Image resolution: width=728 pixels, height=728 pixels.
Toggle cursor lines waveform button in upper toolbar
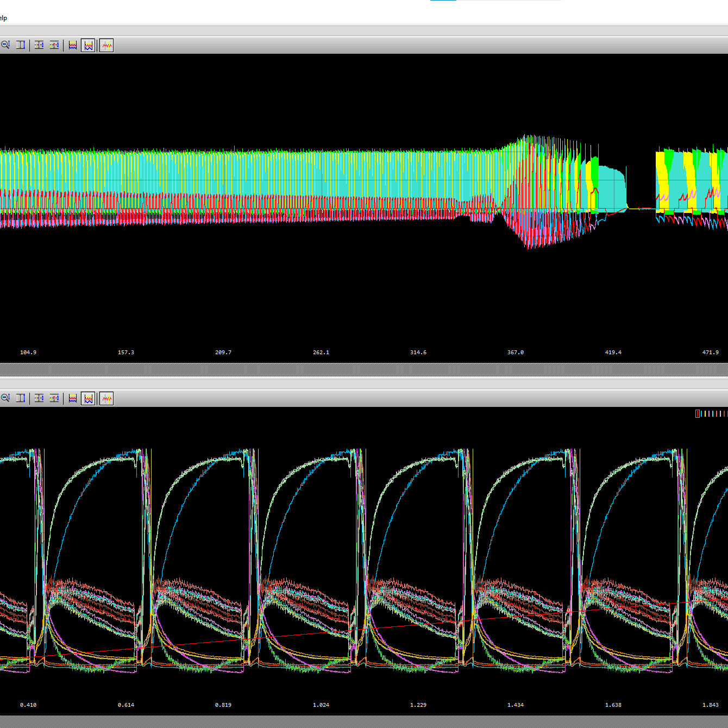coord(106,45)
